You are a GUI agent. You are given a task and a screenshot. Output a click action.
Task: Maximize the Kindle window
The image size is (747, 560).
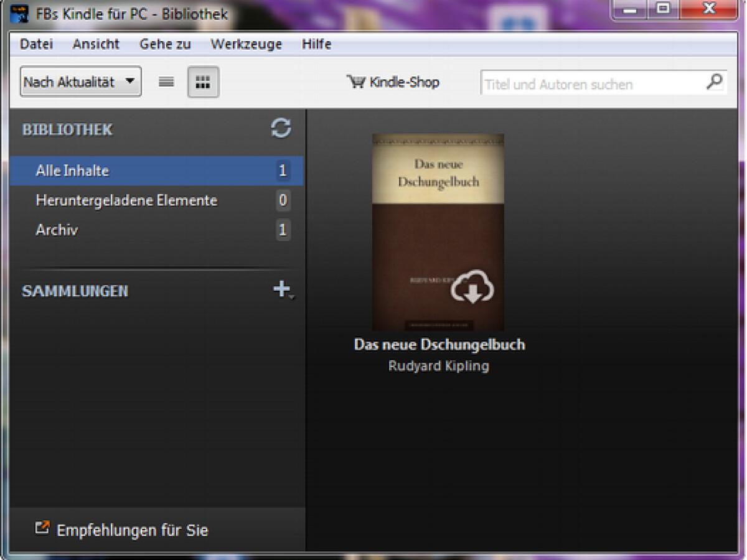tap(664, 10)
